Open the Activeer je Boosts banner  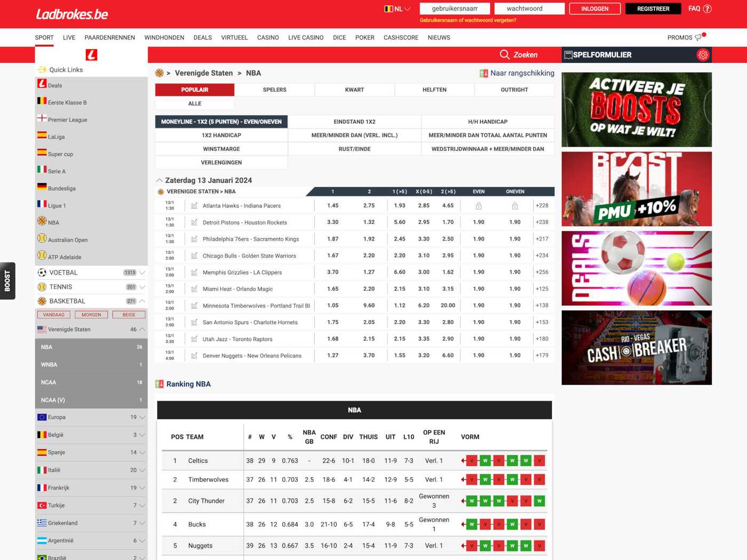pos(637,110)
